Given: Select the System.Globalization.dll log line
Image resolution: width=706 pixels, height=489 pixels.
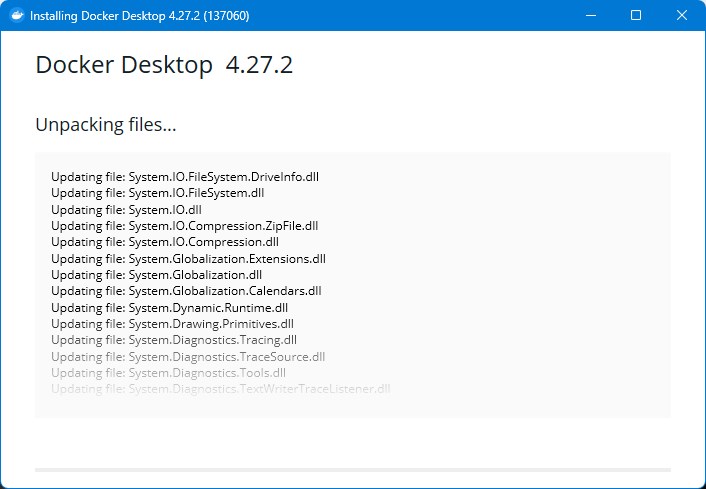Looking at the screenshot, I should coord(157,275).
